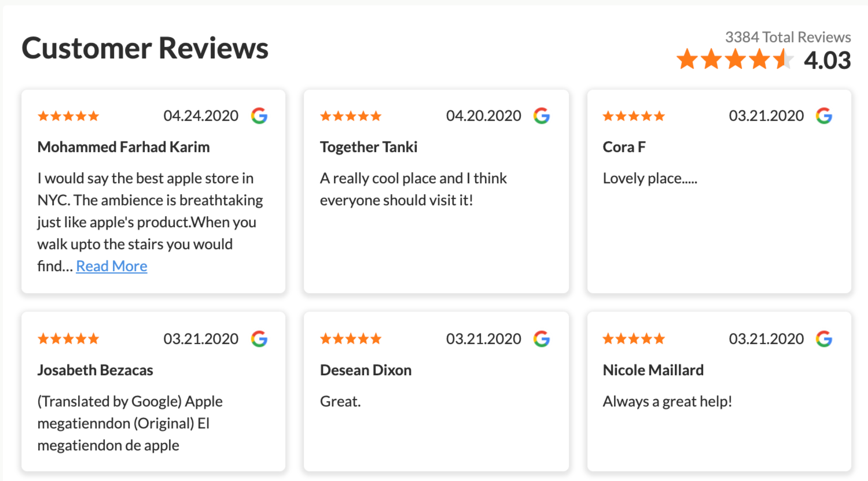
Task: Click Google icon on Desean Dixon review
Action: (542, 339)
